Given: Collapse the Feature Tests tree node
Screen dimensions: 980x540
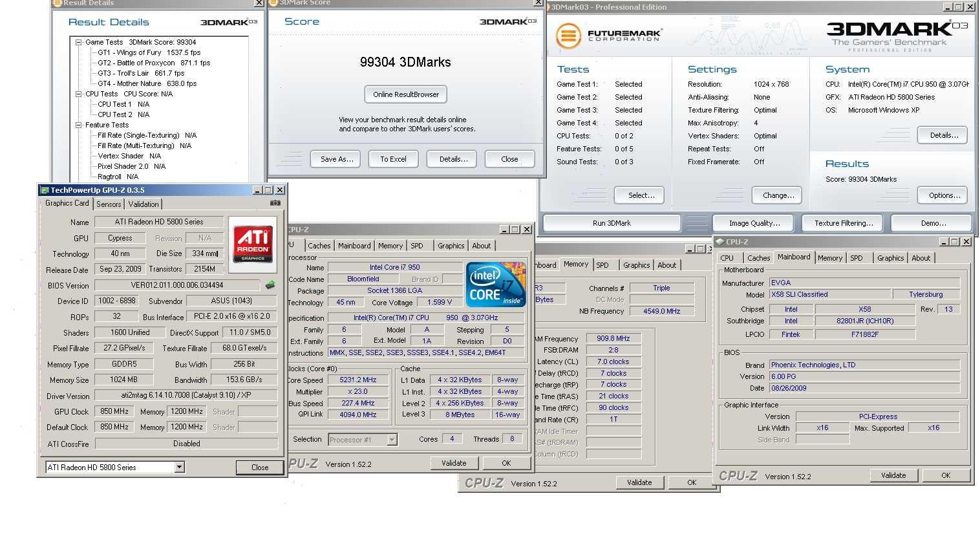Looking at the screenshot, I should 78,125.
